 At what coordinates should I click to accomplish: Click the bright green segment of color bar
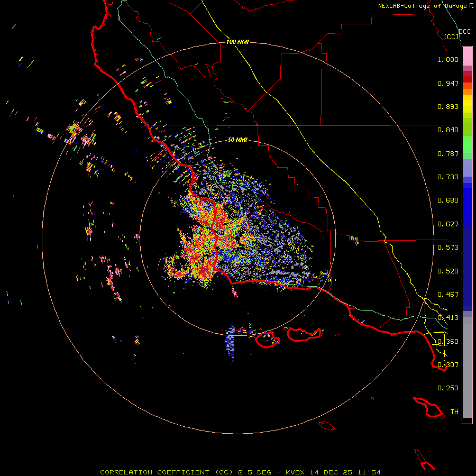click(x=467, y=144)
